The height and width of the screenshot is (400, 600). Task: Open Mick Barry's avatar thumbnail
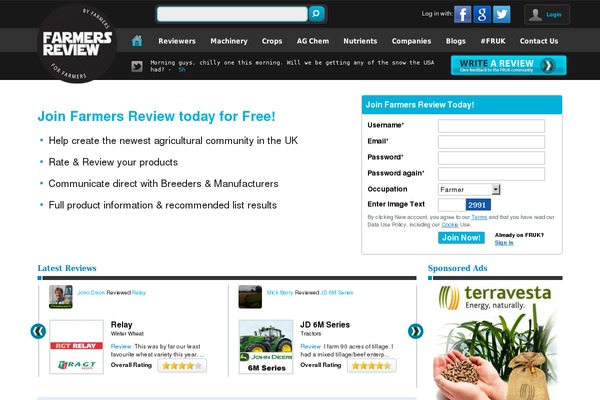pyautogui.click(x=250, y=297)
